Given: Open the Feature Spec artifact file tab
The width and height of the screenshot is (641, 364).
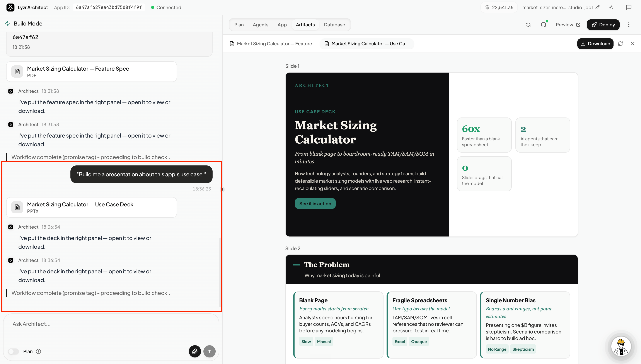Looking at the screenshot, I should [273, 44].
